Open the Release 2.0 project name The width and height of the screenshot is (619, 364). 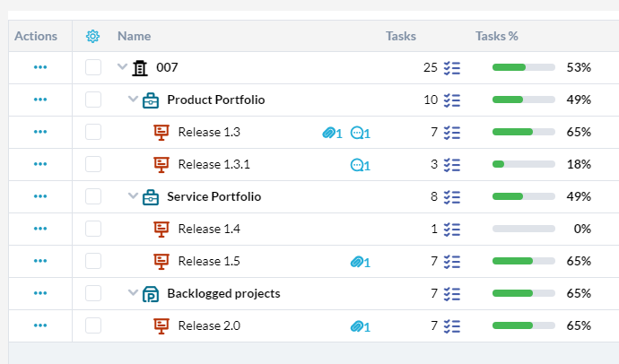click(209, 325)
